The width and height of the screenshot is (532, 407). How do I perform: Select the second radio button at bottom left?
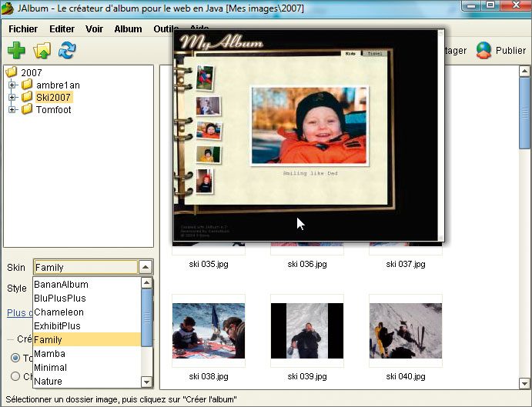(15, 376)
